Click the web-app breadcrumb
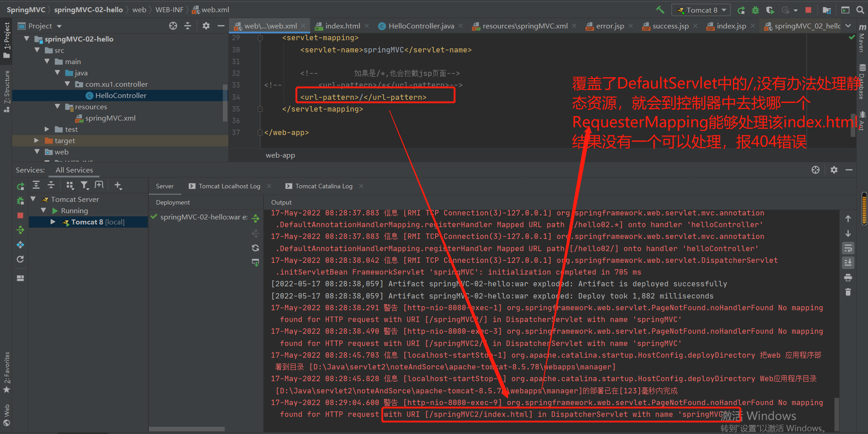Viewport: 868px width, 434px height. click(280, 155)
